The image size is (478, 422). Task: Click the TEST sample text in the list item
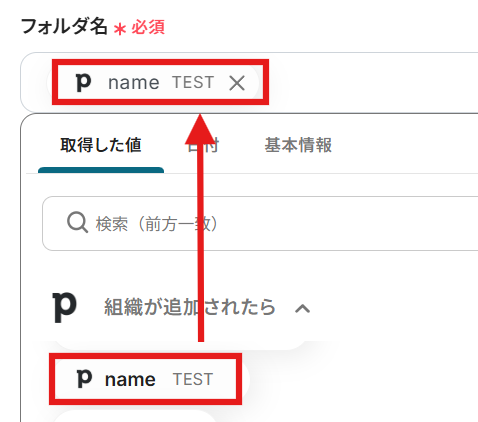point(193,379)
